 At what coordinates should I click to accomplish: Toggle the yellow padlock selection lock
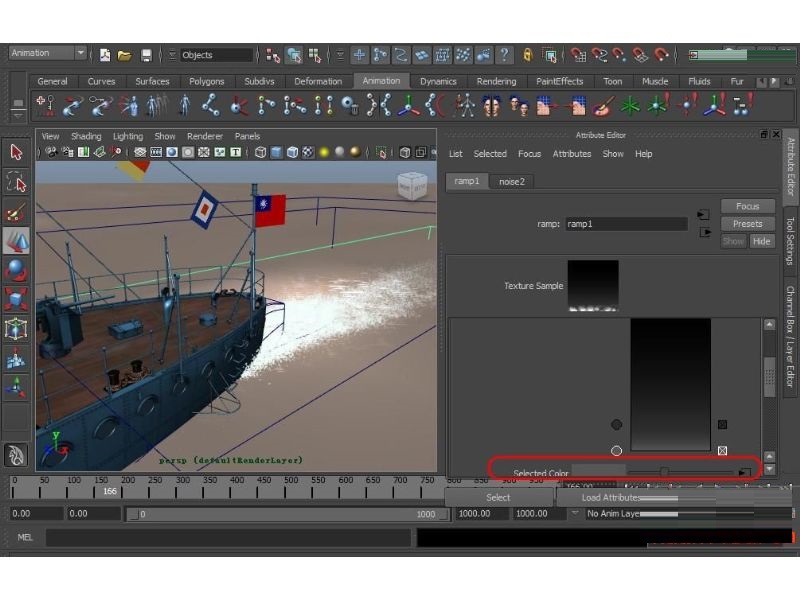click(528, 55)
